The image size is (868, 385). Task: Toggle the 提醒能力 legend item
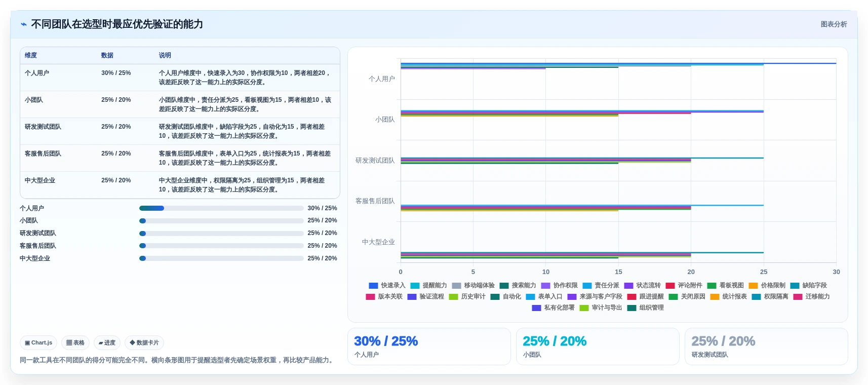[x=428, y=285]
